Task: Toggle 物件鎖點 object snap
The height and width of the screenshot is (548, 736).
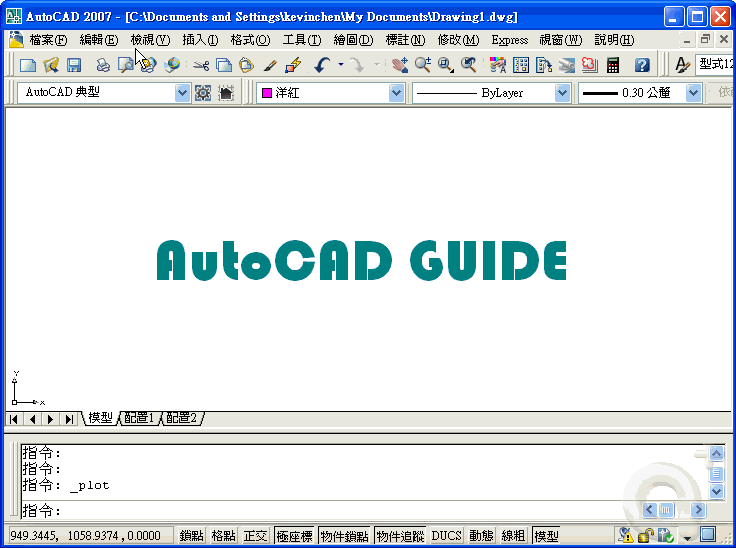Action: coord(344,535)
